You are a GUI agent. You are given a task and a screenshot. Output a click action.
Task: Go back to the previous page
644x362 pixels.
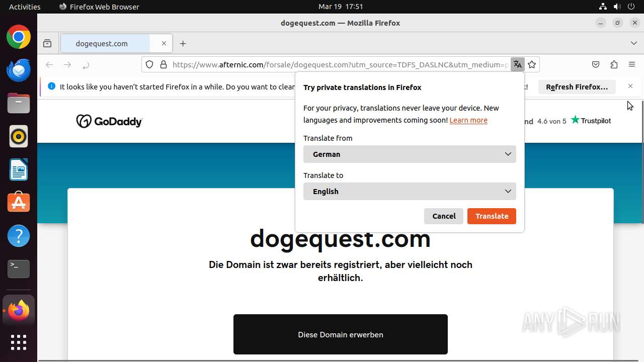click(x=49, y=64)
